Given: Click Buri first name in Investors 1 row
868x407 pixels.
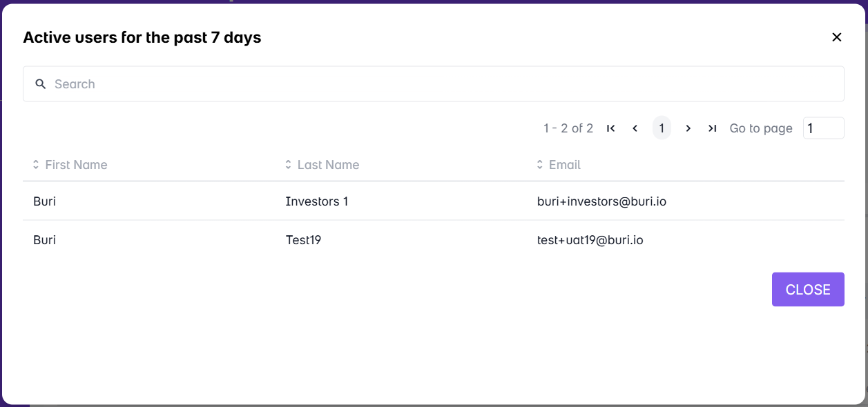Looking at the screenshot, I should 44,201.
